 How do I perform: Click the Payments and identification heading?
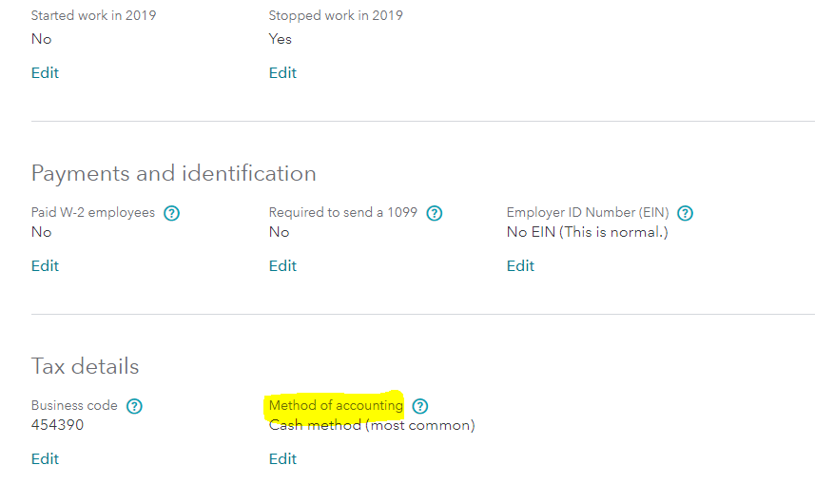(173, 174)
